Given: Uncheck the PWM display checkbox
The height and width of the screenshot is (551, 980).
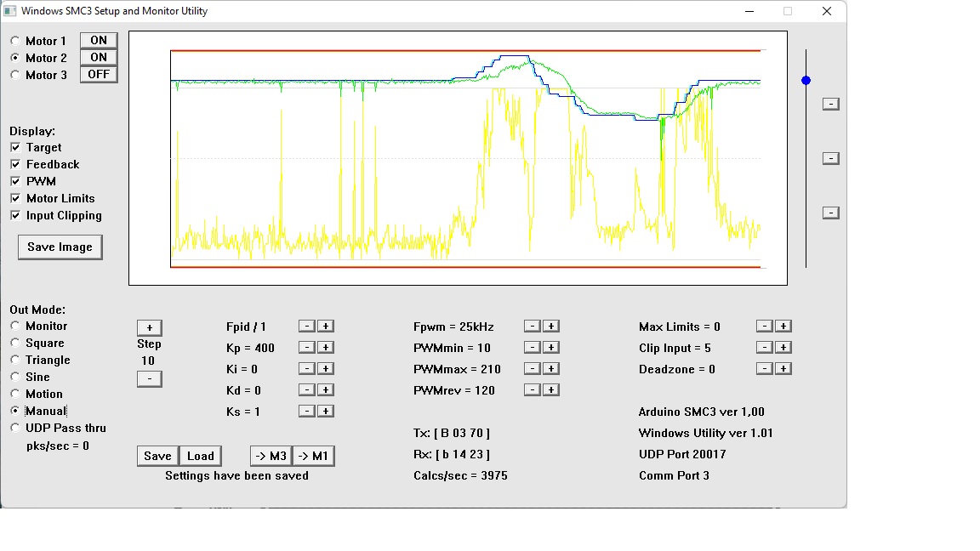Looking at the screenshot, I should point(16,182).
